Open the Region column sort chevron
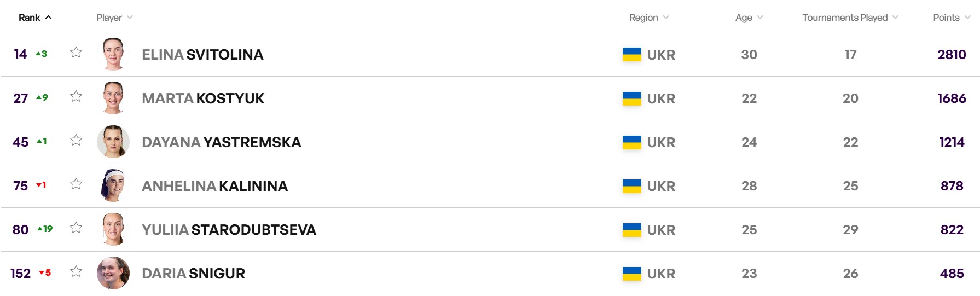This screenshot has height=296, width=980. (666, 18)
